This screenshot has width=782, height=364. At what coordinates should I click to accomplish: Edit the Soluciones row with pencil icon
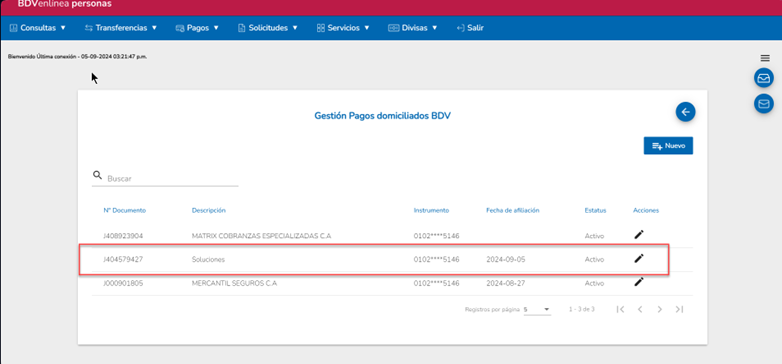click(639, 258)
